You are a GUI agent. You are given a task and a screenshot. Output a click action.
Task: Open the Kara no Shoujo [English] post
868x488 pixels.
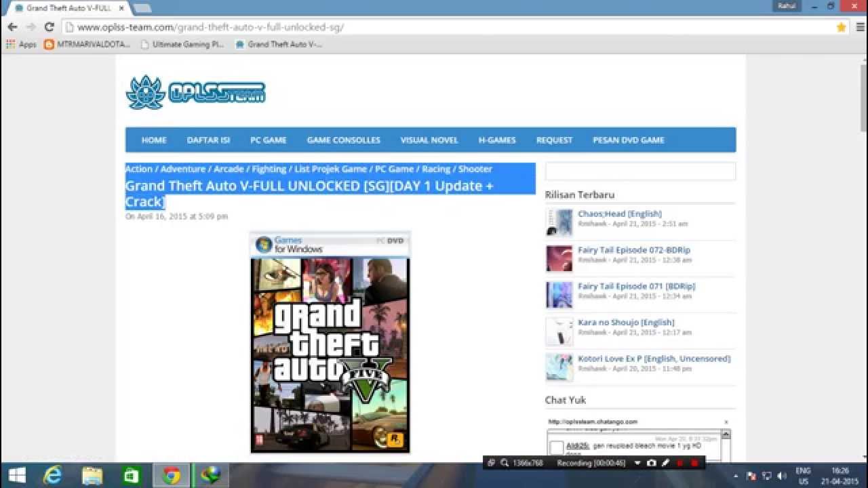[626, 323]
